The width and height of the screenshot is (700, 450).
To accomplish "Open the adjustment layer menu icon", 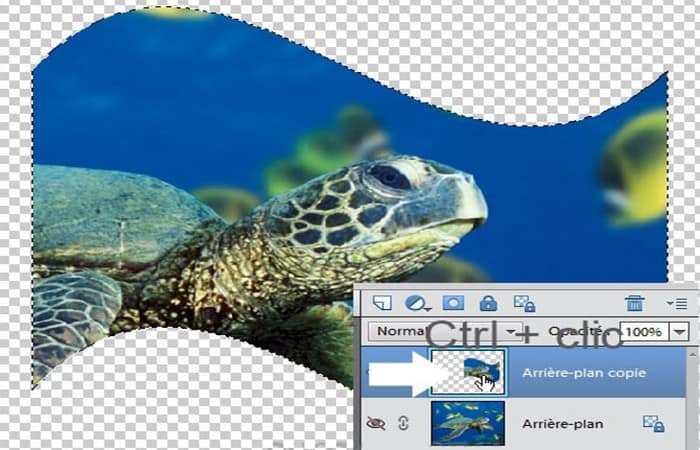I will coord(417,304).
